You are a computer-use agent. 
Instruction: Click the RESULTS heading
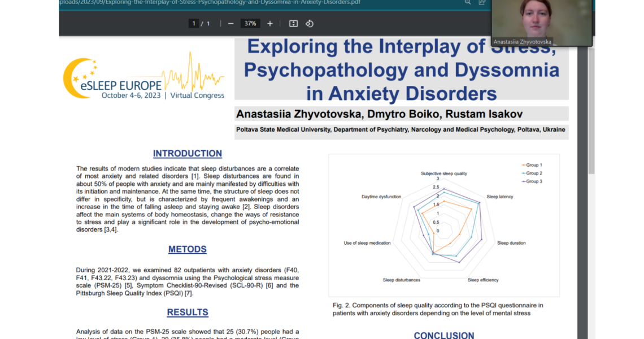(x=188, y=312)
